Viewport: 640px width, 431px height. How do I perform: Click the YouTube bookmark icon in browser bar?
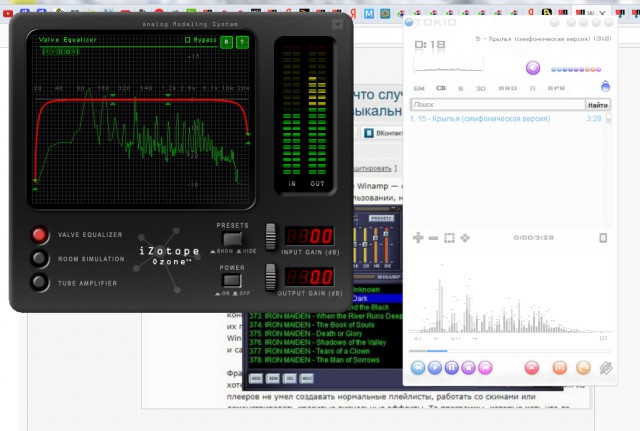click(8, 13)
